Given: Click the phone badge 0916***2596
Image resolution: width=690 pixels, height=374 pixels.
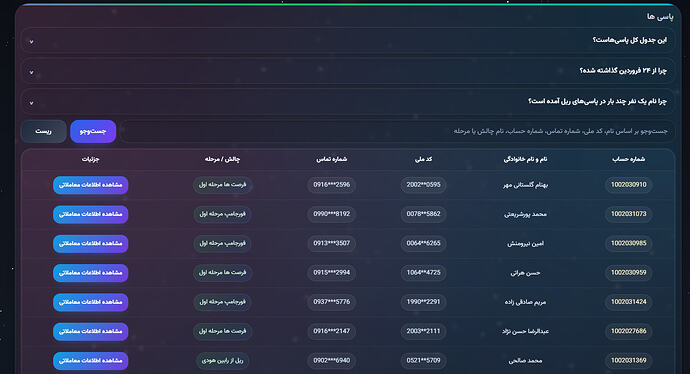Looking at the screenshot, I should [x=331, y=185].
